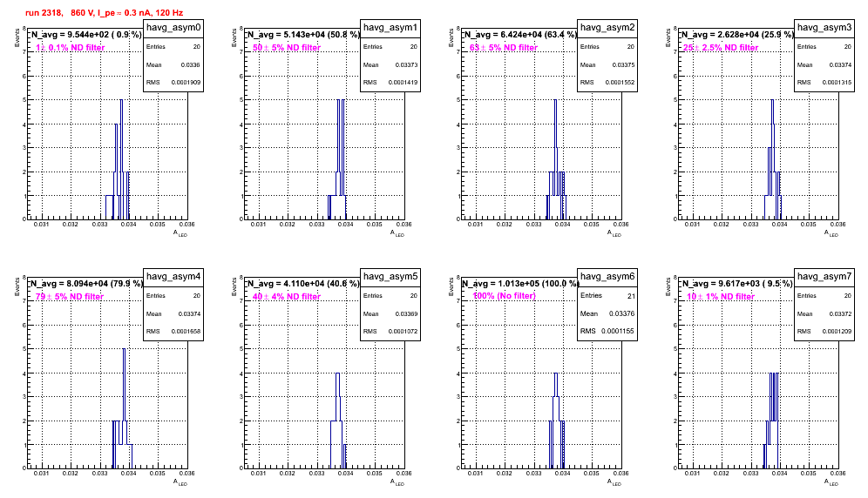Click the 10 ± 1% ND filter label
This screenshot has height=498, width=868.
(x=721, y=297)
